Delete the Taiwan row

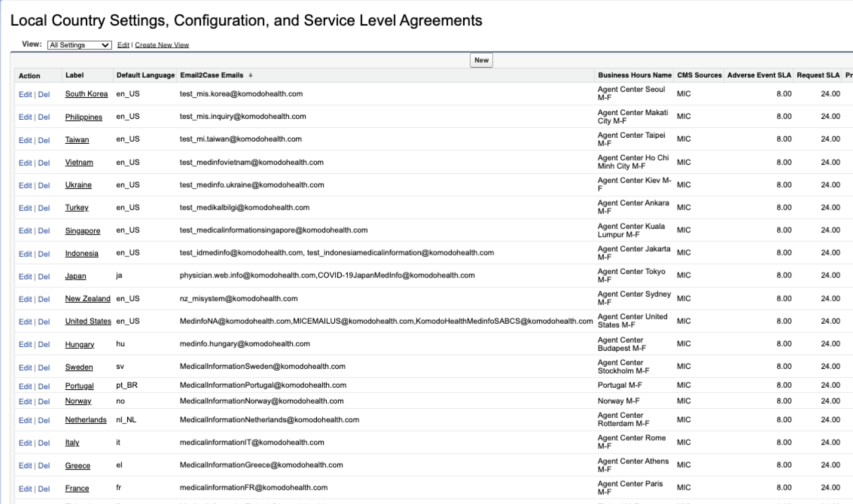click(44, 140)
